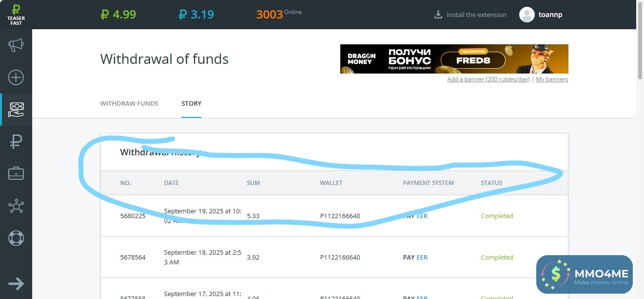This screenshot has width=644, height=299.
Task: Open the My banners link
Action: pyautogui.click(x=552, y=79)
